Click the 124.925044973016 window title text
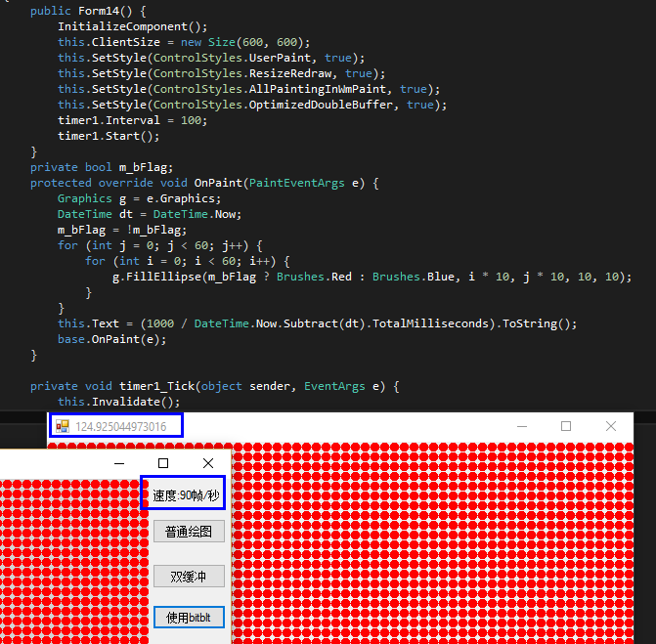This screenshot has width=656, height=644. [x=121, y=426]
